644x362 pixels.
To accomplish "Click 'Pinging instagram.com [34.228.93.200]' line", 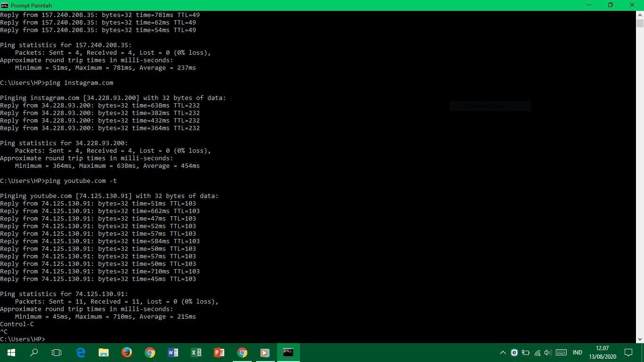I will pos(113,98).
